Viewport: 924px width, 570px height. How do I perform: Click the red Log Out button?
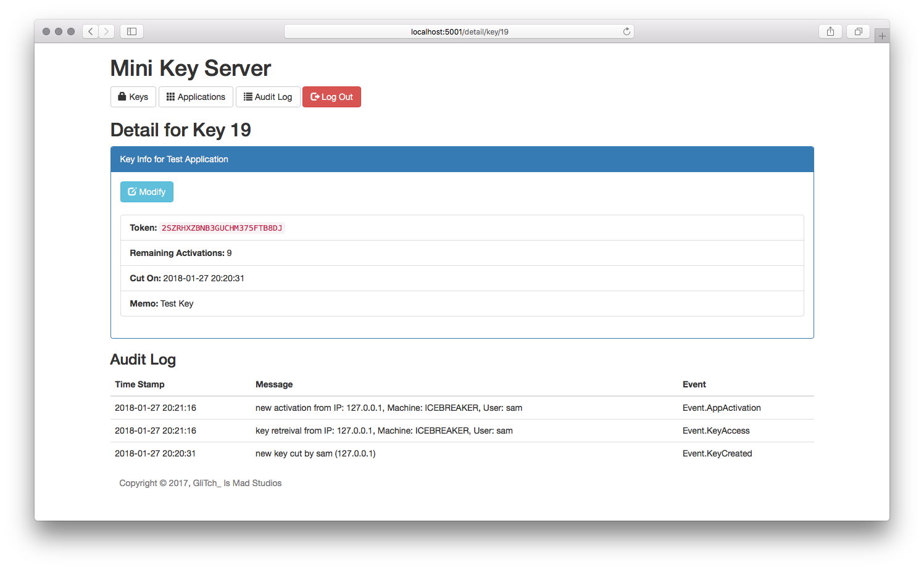[x=331, y=97]
